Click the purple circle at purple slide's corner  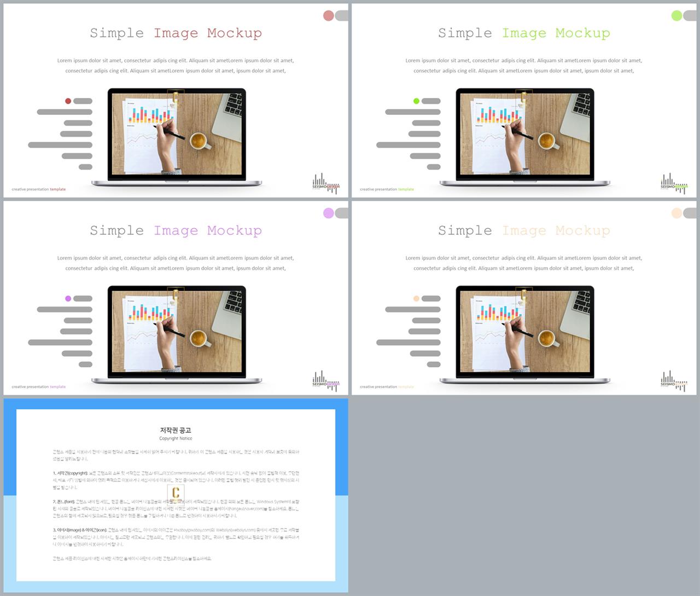(x=329, y=213)
